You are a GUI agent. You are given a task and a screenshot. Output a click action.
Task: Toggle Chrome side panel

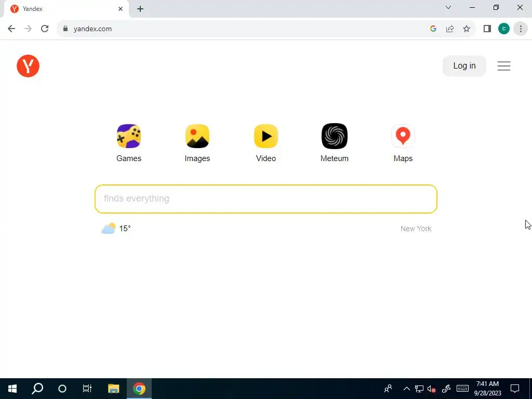click(487, 29)
